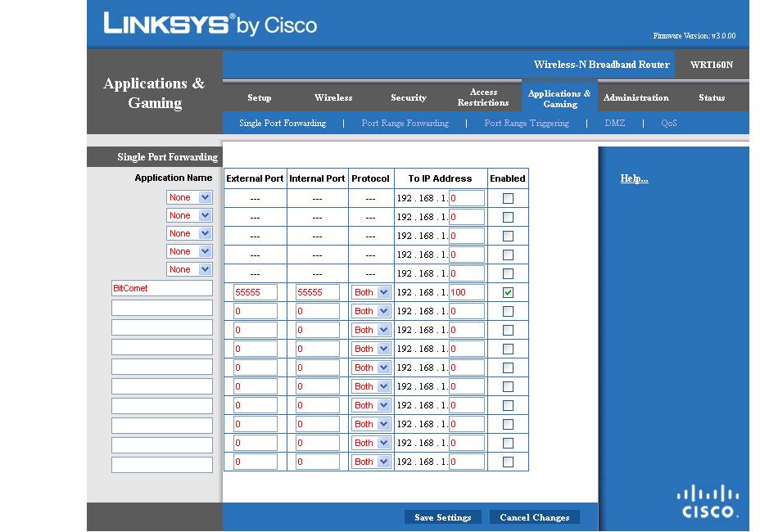760x532 pixels.
Task: Click the IP address field showing 100
Action: (467, 293)
